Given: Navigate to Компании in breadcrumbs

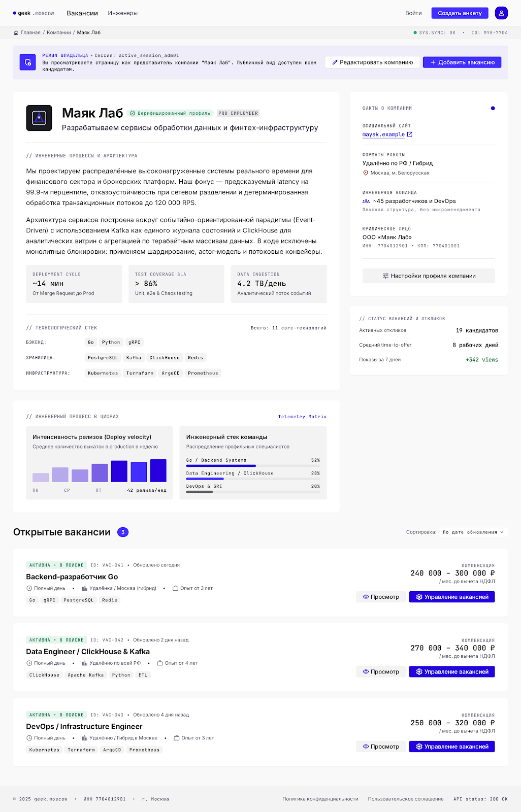Looking at the screenshot, I should coord(59,32).
